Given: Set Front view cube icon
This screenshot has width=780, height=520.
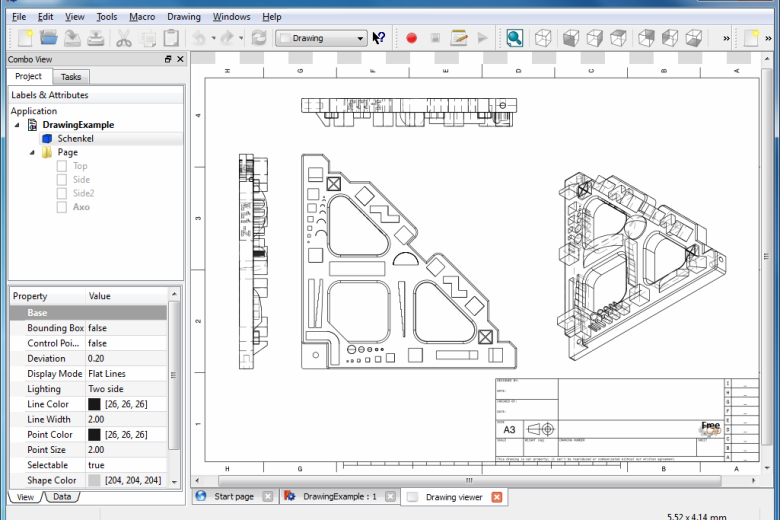Looking at the screenshot, I should (x=571, y=38).
